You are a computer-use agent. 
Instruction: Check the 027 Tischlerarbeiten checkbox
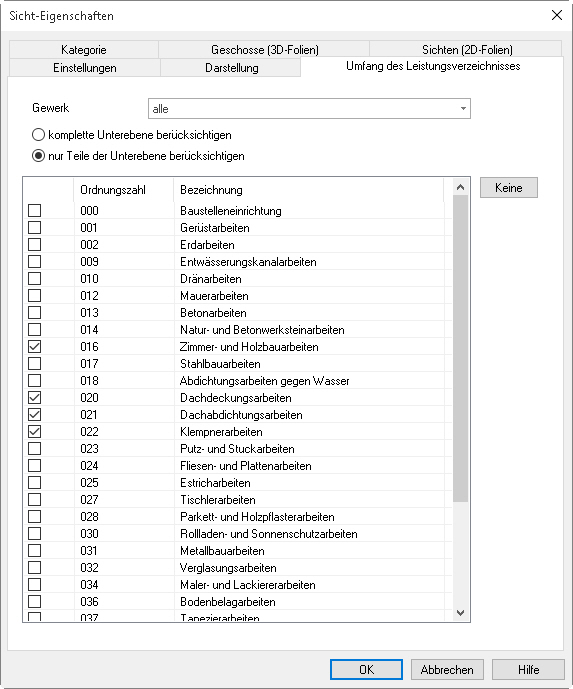click(x=35, y=500)
